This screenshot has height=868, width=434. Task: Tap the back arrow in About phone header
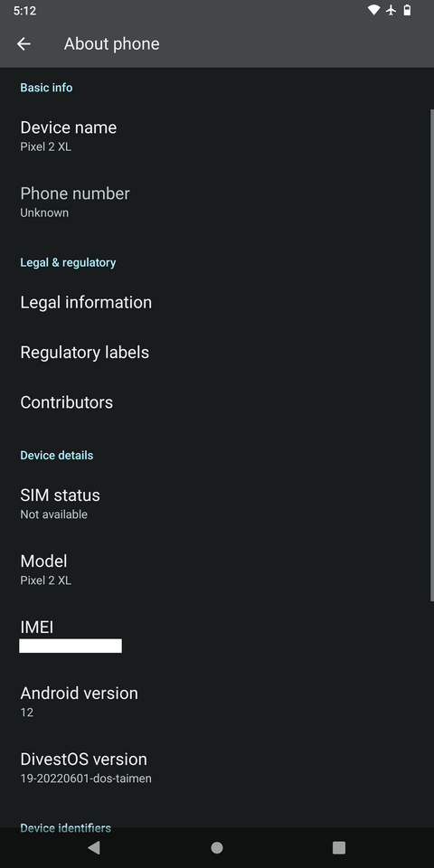[x=24, y=43]
